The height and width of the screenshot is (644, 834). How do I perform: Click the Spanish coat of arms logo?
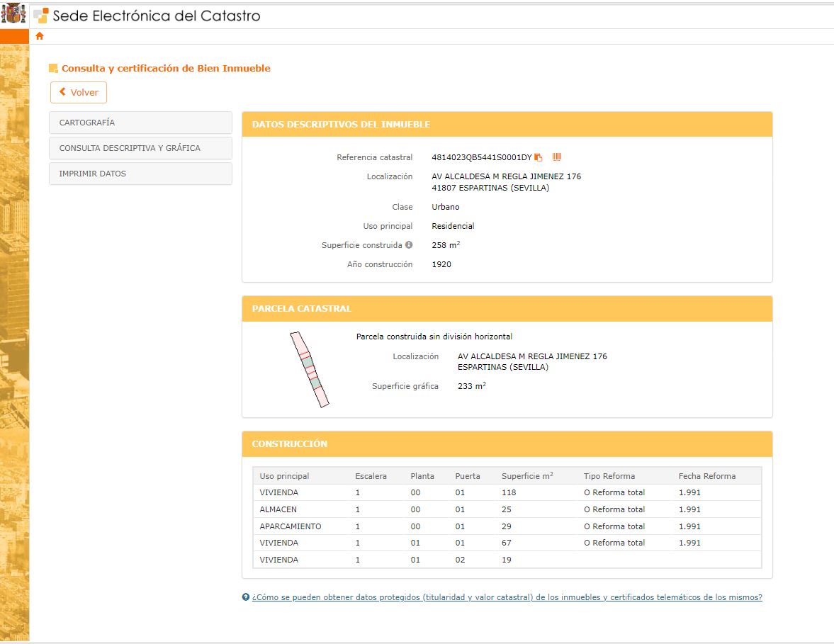point(14,14)
